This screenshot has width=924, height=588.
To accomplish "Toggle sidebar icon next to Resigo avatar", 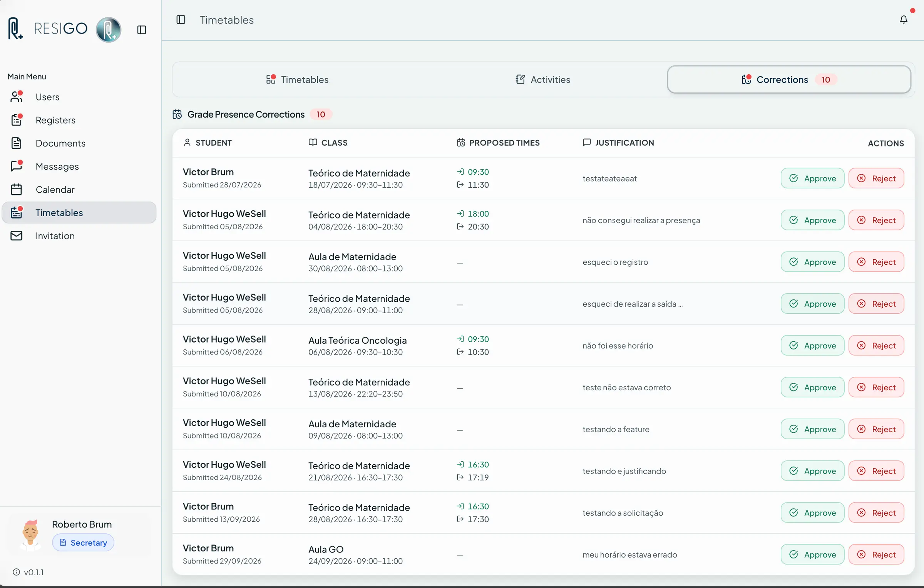I will coord(142,30).
